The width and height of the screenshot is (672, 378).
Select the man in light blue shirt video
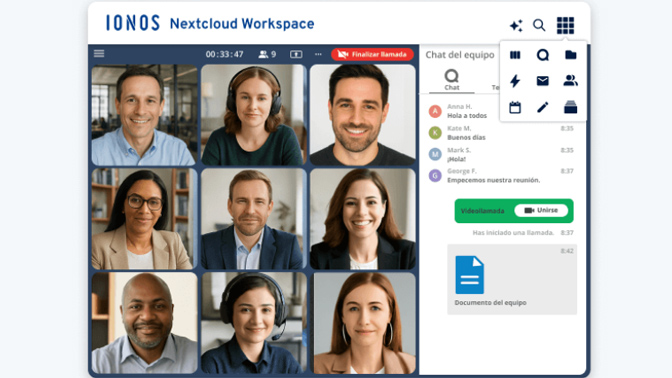pyautogui.click(x=144, y=115)
